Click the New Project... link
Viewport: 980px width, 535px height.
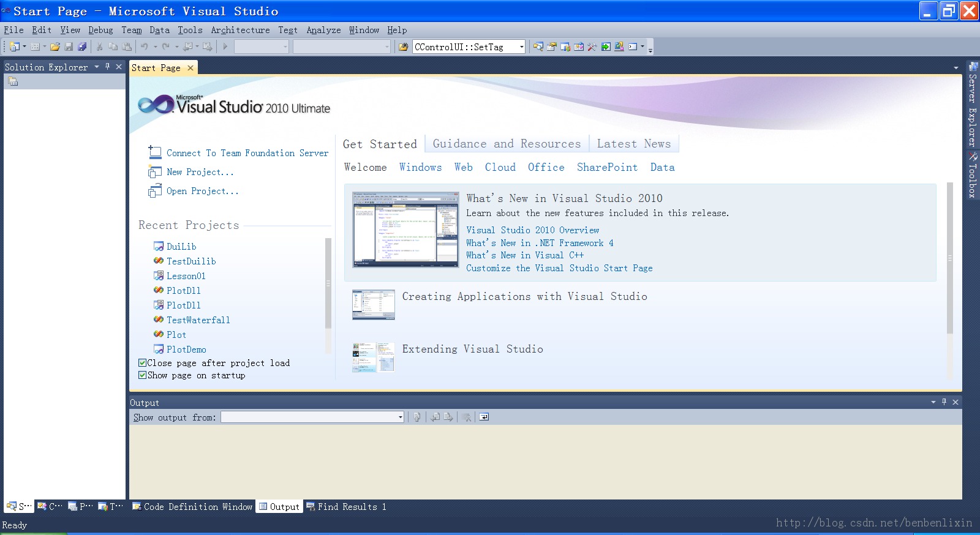coord(200,172)
